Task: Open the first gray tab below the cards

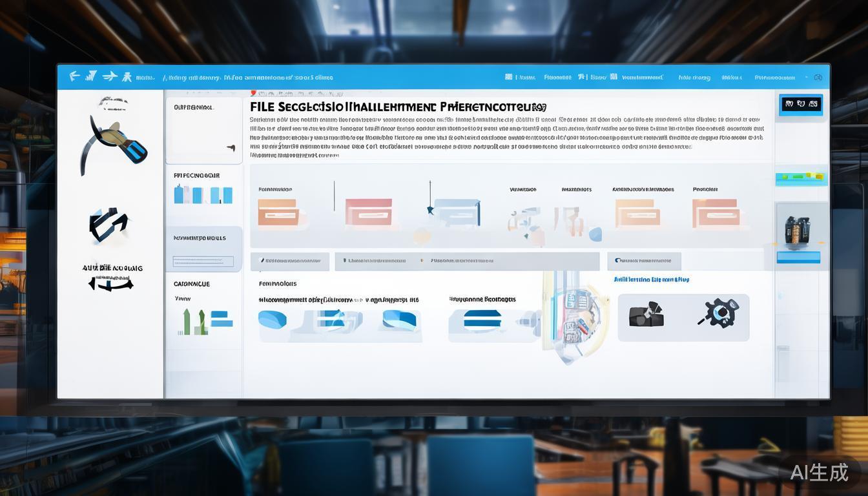Action: point(290,261)
